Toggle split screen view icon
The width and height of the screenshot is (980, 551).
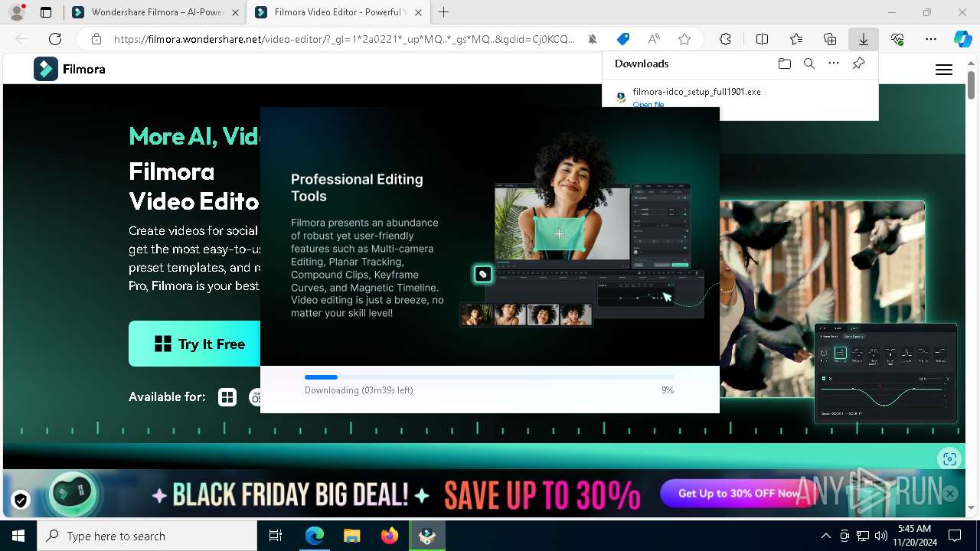coord(762,39)
